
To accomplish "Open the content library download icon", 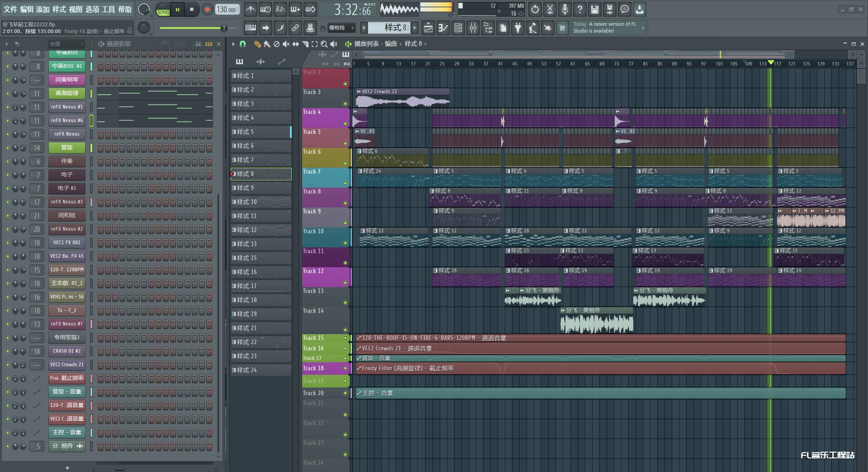I will tap(640, 9).
